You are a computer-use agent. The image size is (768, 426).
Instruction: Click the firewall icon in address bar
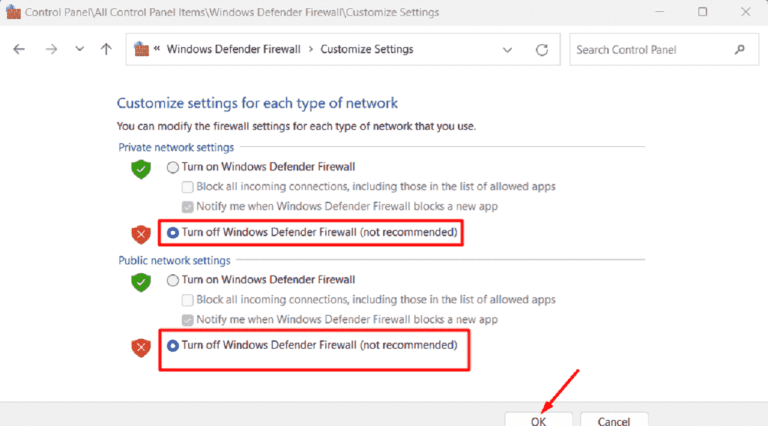[x=142, y=49]
